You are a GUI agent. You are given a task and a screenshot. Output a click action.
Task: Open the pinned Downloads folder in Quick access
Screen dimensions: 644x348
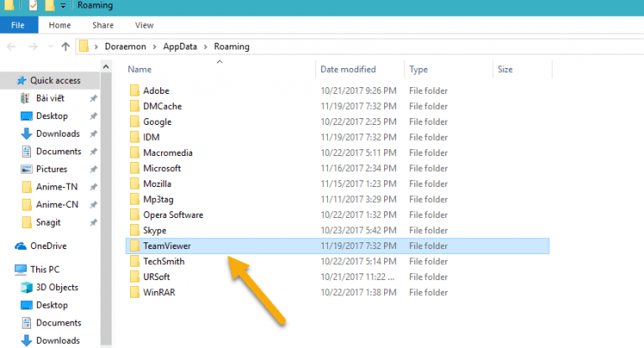[x=57, y=133]
